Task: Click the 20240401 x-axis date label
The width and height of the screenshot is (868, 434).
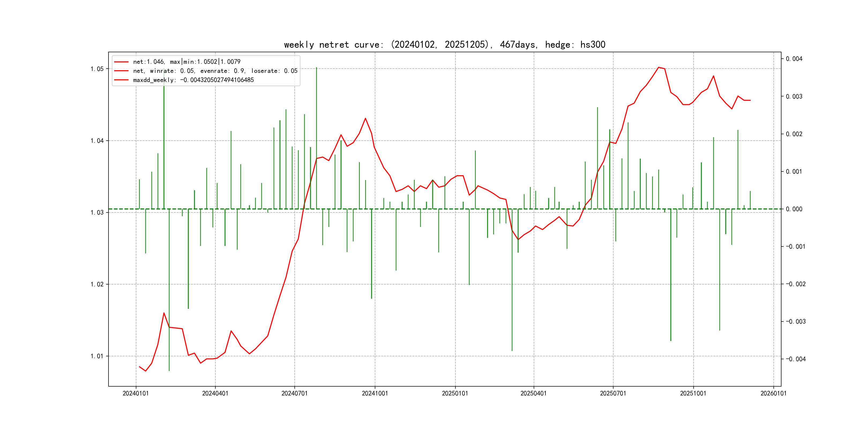Action: point(215,394)
